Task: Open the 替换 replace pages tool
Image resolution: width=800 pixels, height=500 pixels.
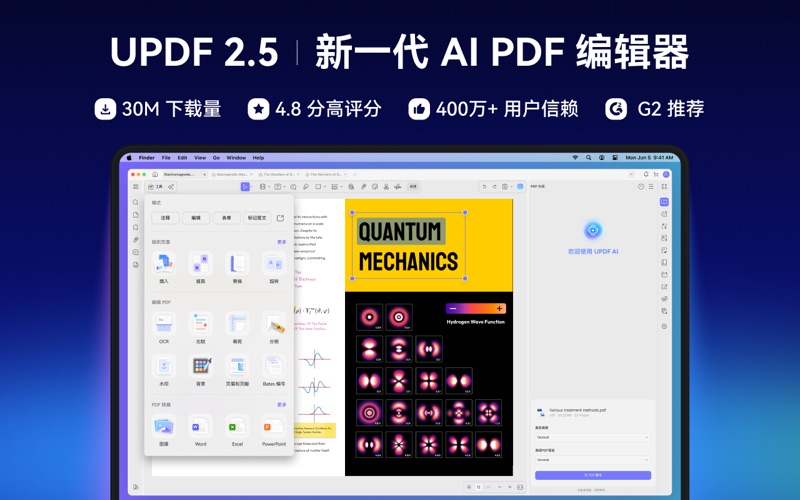Action: pyautogui.click(x=237, y=267)
